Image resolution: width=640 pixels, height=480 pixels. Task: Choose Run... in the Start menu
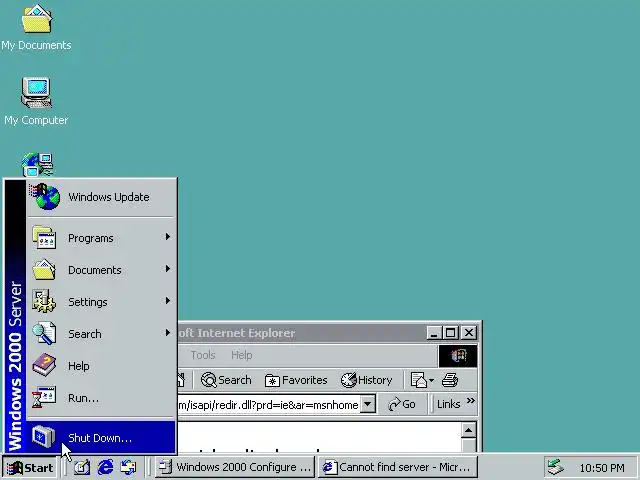coord(102,398)
